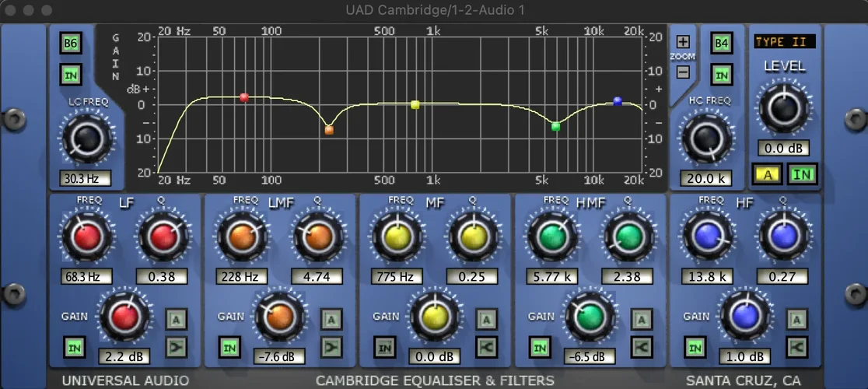Screen dimensions: 868x389
Task: Click the zoom out minus button
Action: pyautogui.click(x=683, y=72)
